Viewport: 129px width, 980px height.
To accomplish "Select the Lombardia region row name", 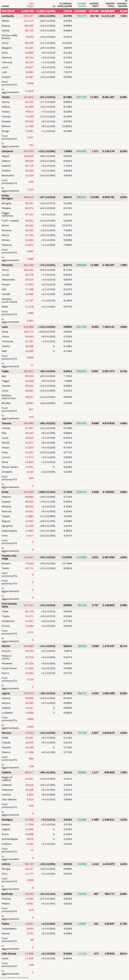I will [x=8, y=16].
